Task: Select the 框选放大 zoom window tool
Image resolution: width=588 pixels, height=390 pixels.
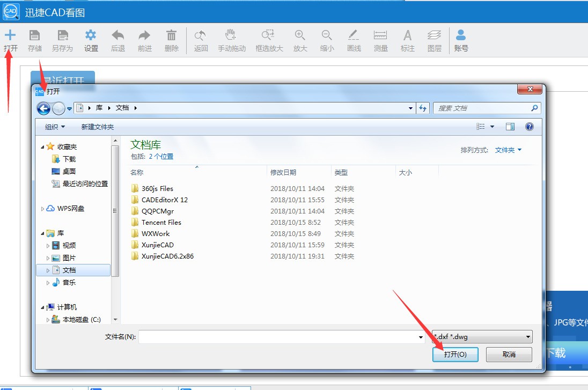Action: pos(268,36)
